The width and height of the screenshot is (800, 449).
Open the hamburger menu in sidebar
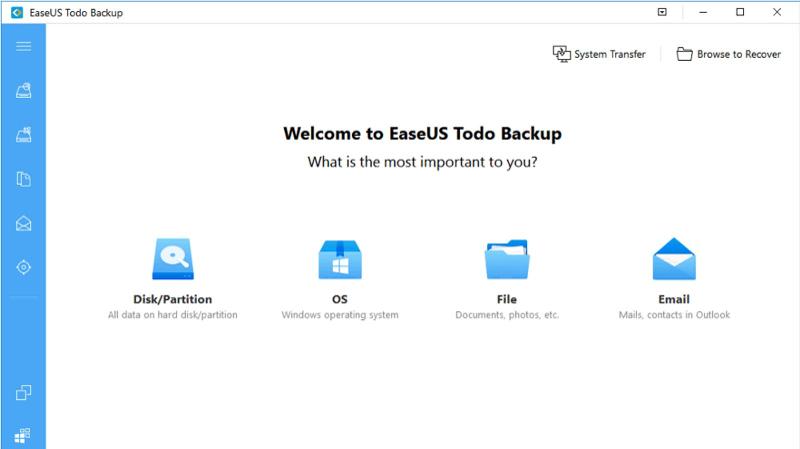coord(23,46)
